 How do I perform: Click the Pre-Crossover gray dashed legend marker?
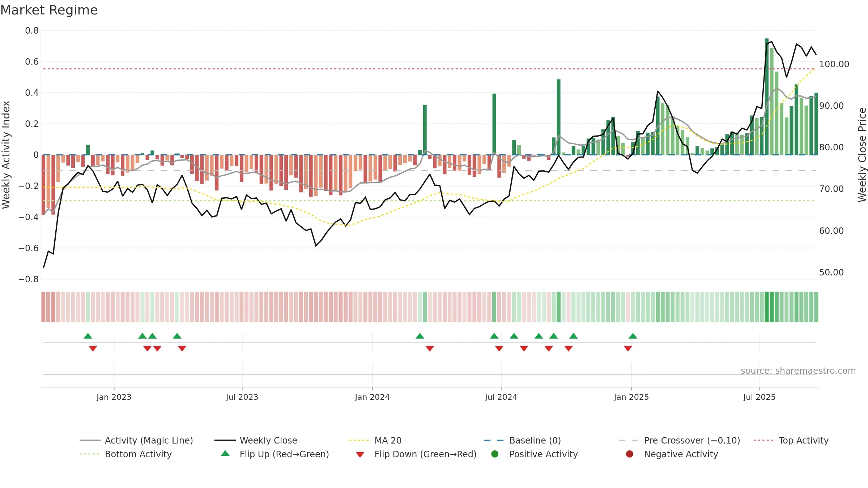[x=629, y=440]
